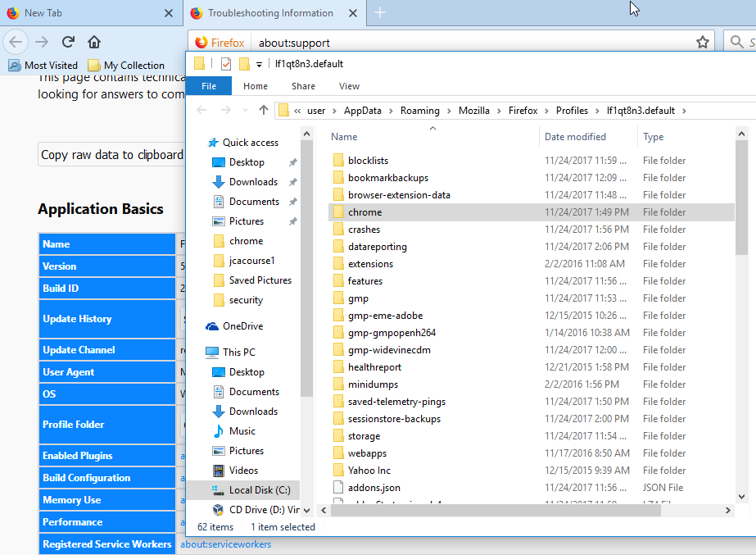This screenshot has width=756, height=555.
Task: Open the about:serviceworkers link
Action: click(x=225, y=544)
